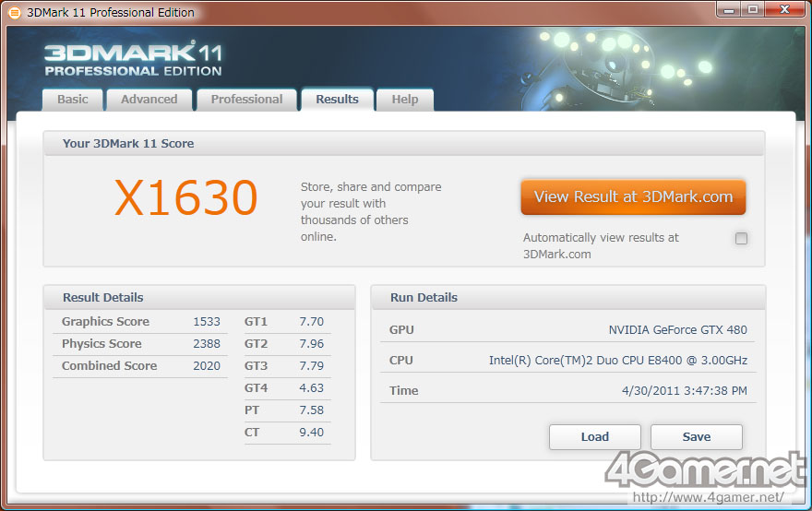Viewport: 812px width, 511px height.
Task: Click the GT4 frame rate value
Action: (x=311, y=387)
